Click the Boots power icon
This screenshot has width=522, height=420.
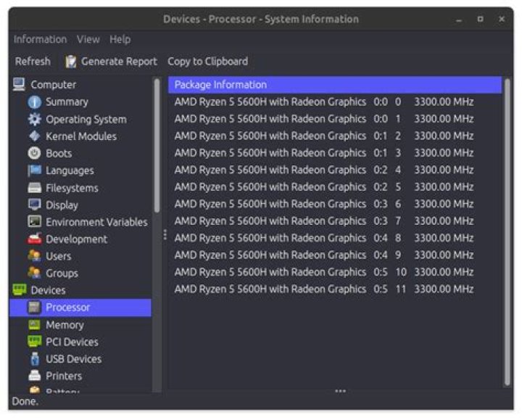point(35,153)
